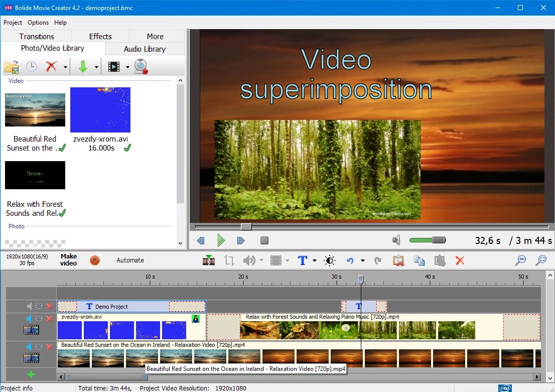Click the split clip icon in the timeline toolbar

208,260
